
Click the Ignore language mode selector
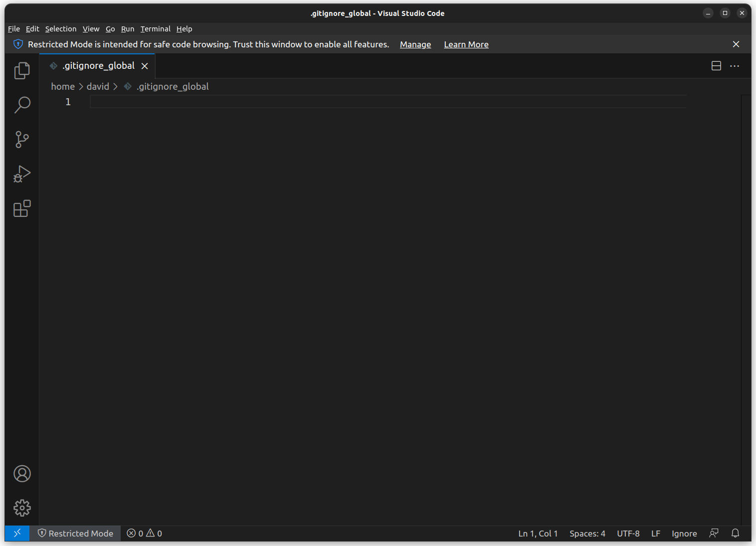point(684,533)
